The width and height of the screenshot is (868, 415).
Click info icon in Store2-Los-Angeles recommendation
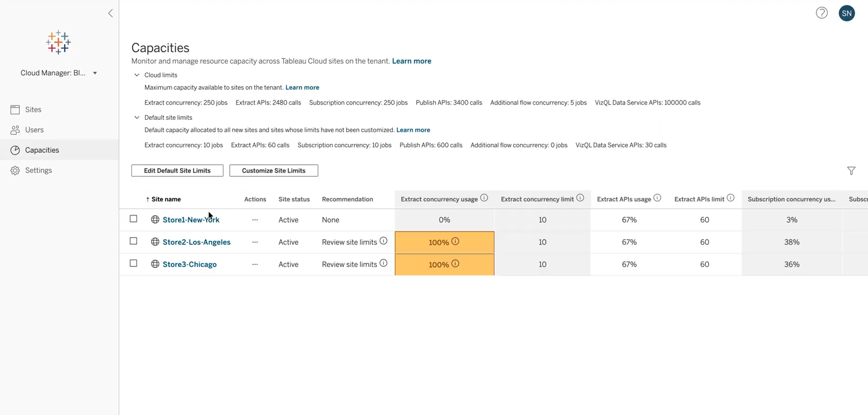384,241
